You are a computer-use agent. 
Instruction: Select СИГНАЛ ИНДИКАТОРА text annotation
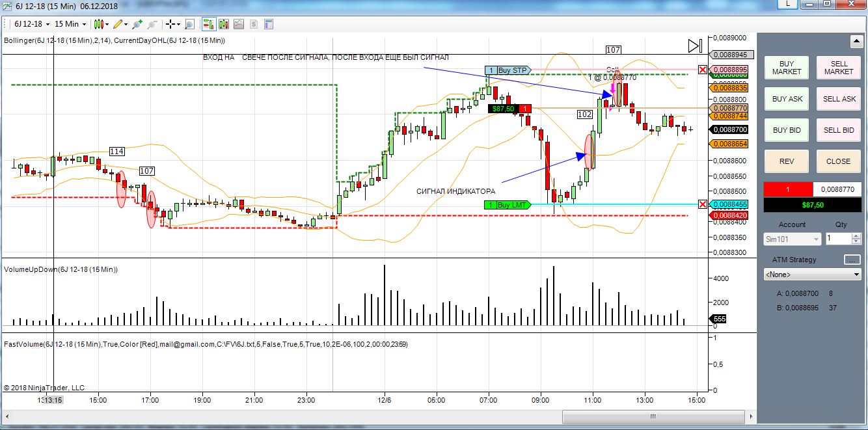coord(455,191)
